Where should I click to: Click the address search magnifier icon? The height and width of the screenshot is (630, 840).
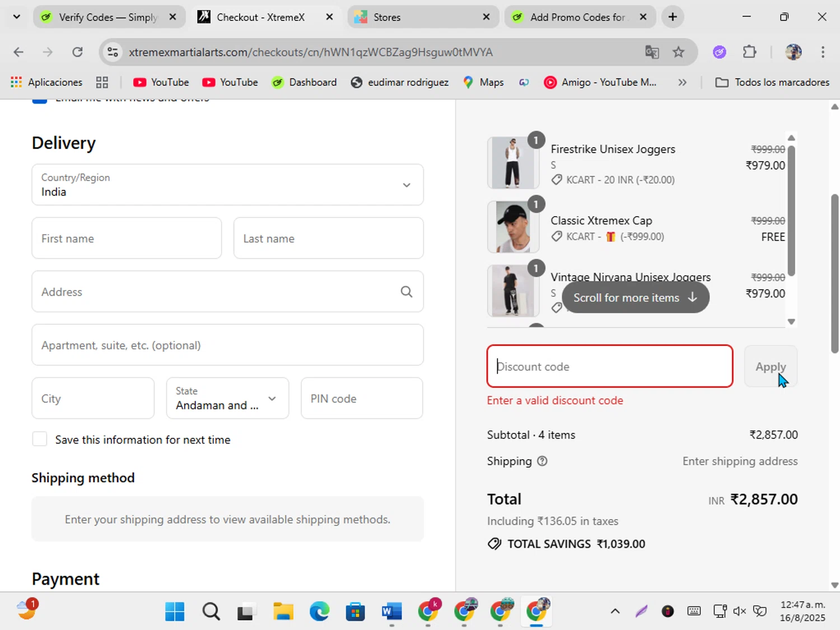407,292
